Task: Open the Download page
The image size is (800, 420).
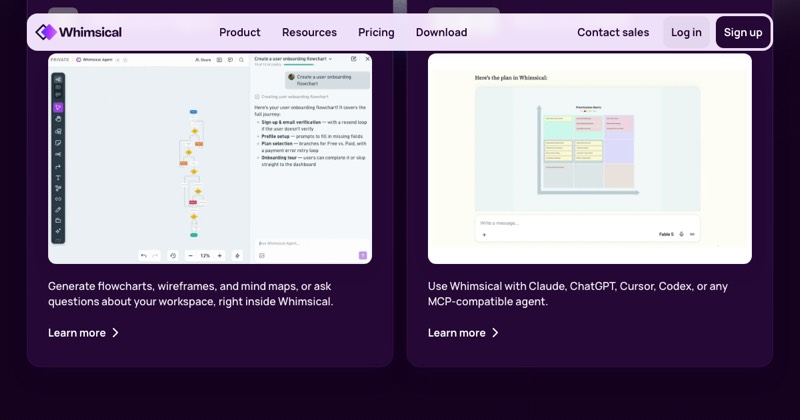Action: coord(441,32)
